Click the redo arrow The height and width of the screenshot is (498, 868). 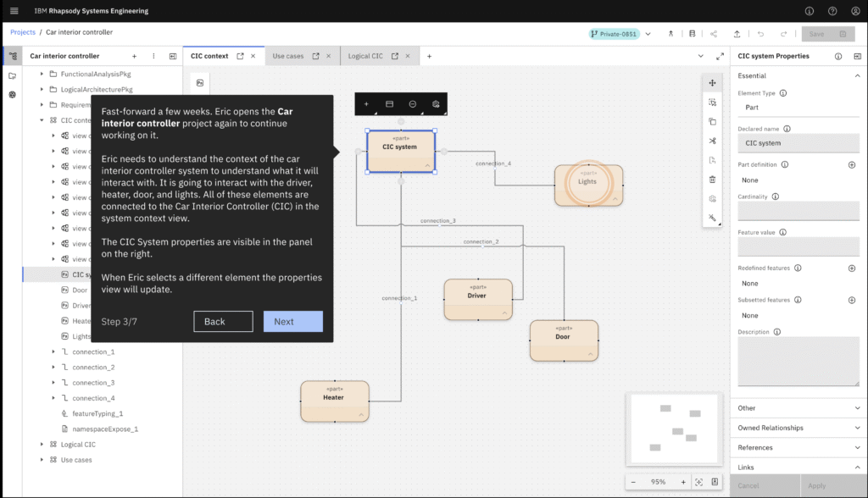click(x=783, y=34)
